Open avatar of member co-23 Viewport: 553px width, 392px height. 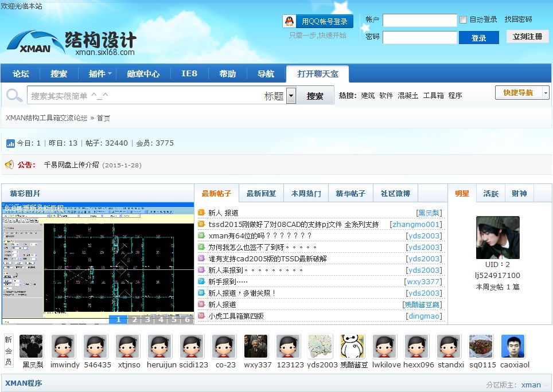tap(224, 346)
